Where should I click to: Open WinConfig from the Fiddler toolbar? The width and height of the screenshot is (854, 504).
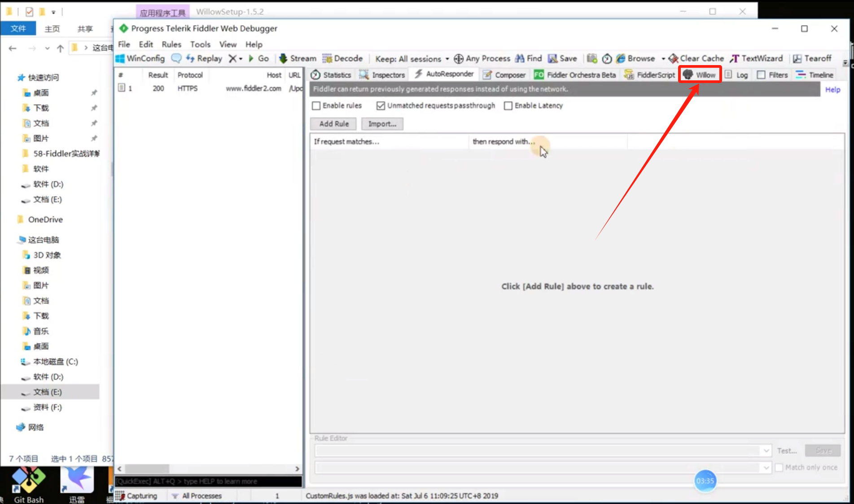(140, 58)
